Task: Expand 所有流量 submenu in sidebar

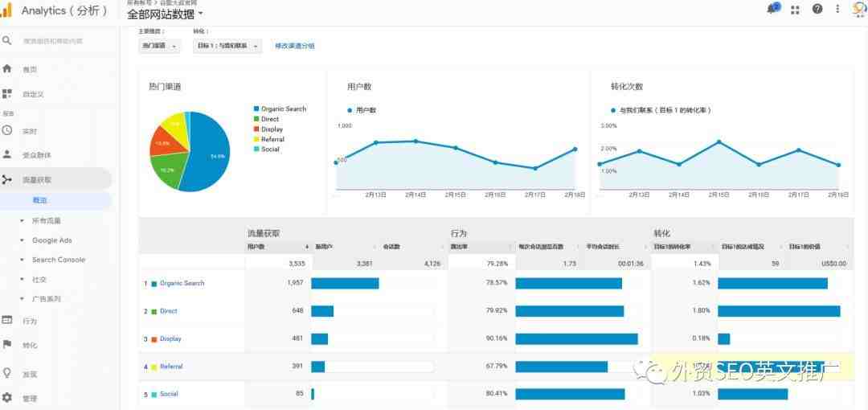Action: coord(23,220)
